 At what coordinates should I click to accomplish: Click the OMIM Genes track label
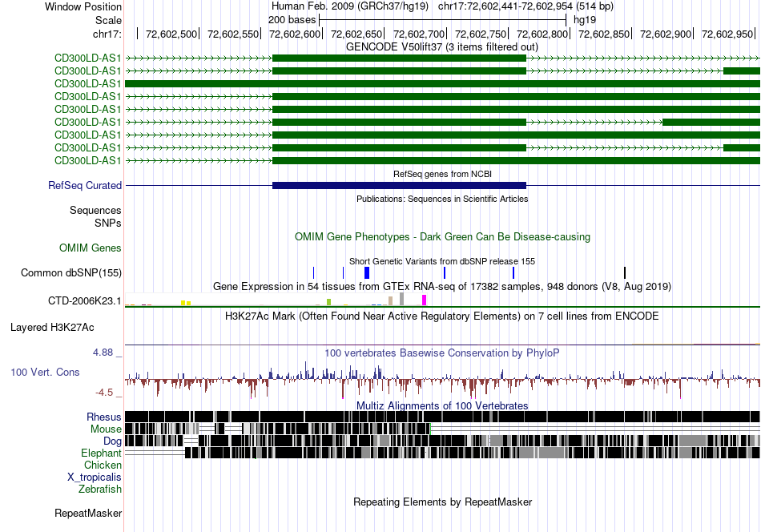[x=90, y=248]
